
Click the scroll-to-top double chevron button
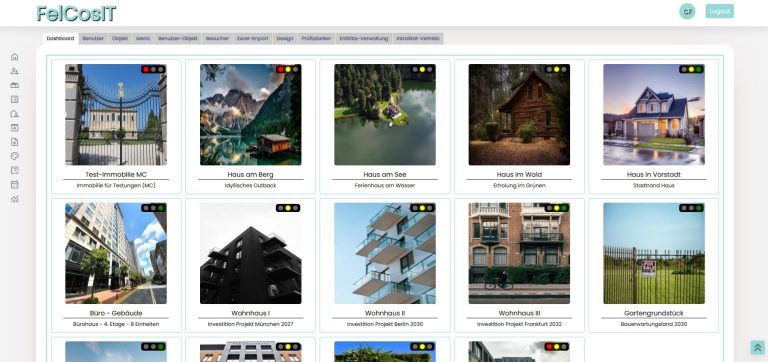pos(757,347)
